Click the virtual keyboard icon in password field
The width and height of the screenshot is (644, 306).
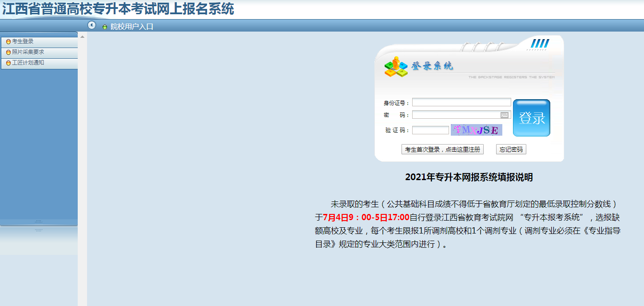point(505,115)
